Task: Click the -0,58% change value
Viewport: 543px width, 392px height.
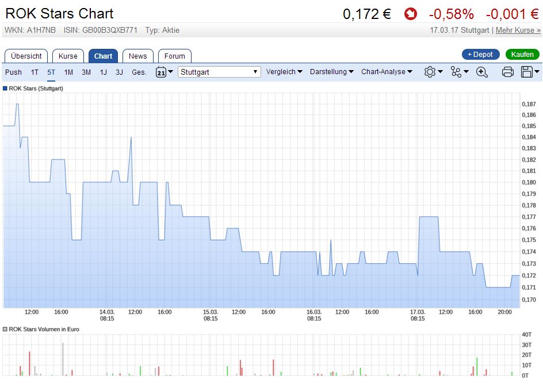Action: 451,14
